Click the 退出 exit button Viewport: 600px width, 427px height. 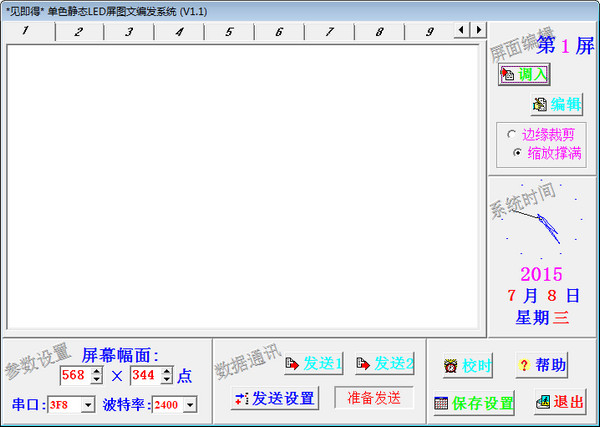[559, 403]
